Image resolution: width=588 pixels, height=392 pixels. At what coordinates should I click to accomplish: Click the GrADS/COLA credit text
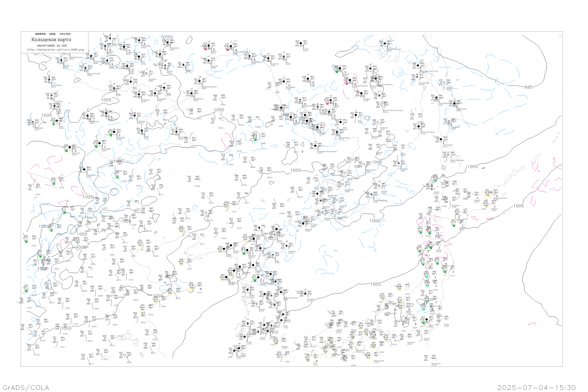(26, 387)
